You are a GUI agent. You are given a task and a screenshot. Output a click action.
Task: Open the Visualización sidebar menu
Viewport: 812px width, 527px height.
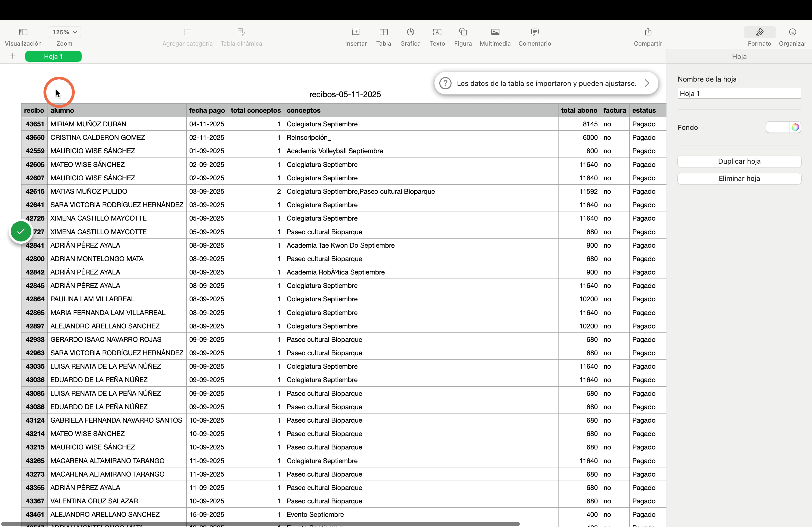click(23, 32)
